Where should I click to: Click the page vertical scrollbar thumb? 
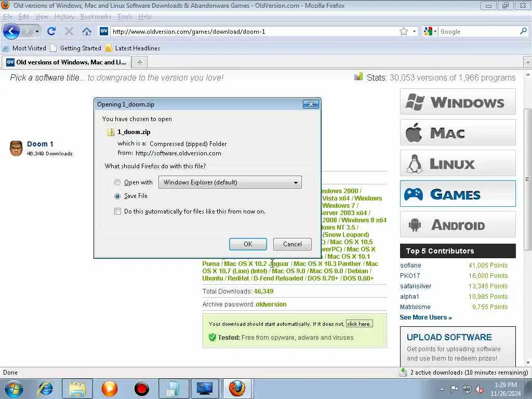point(527,179)
